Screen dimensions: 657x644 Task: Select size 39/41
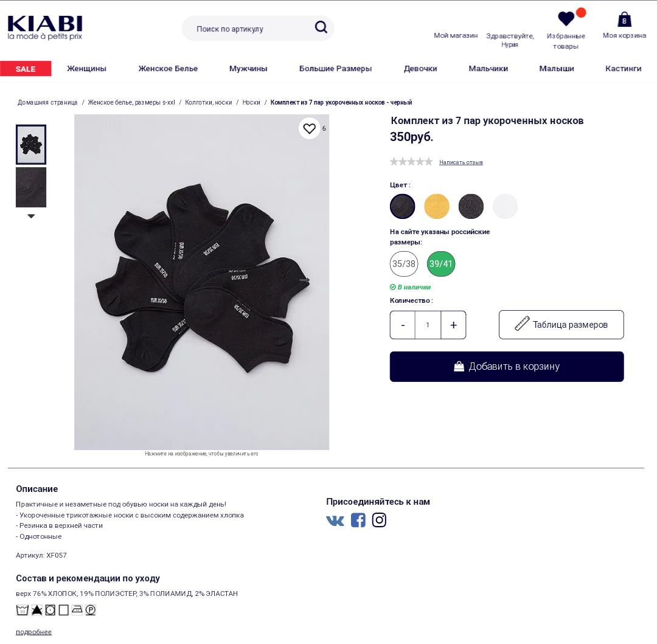(441, 264)
